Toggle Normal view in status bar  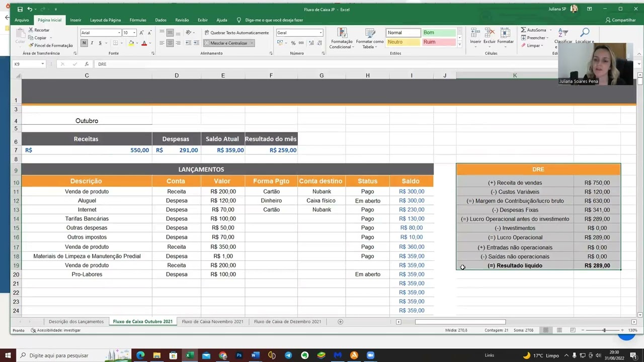545,330
